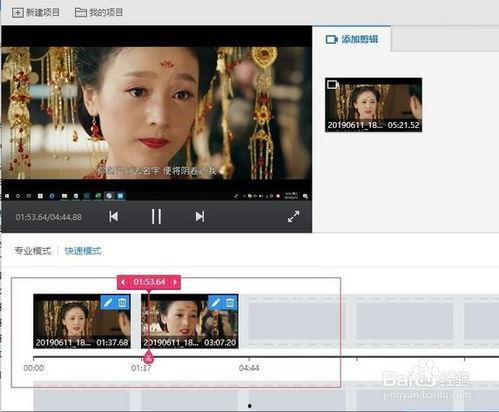Open 我的项目 my projects folder

(99, 13)
